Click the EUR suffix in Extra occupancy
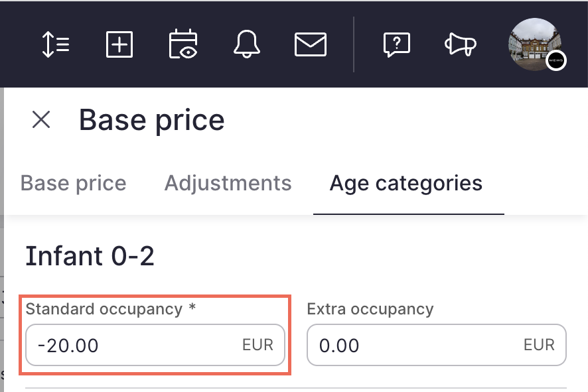 (x=539, y=345)
